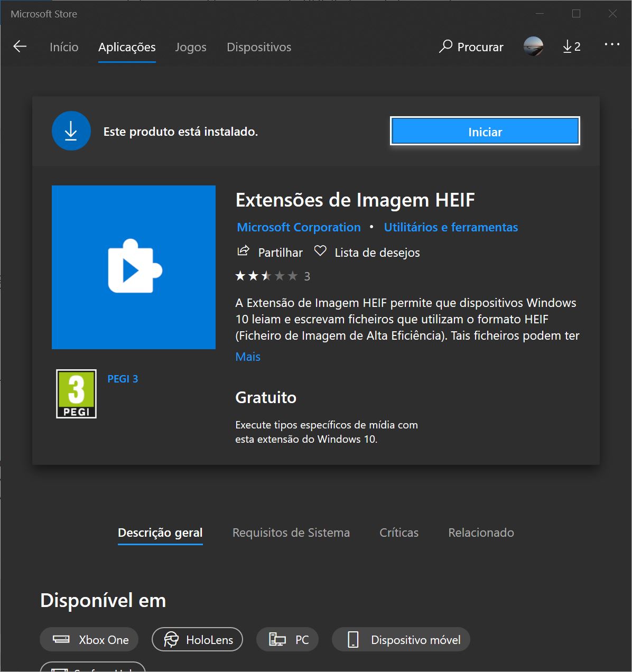Click the blue installed download icon
This screenshot has height=672, width=632.
pyautogui.click(x=71, y=130)
